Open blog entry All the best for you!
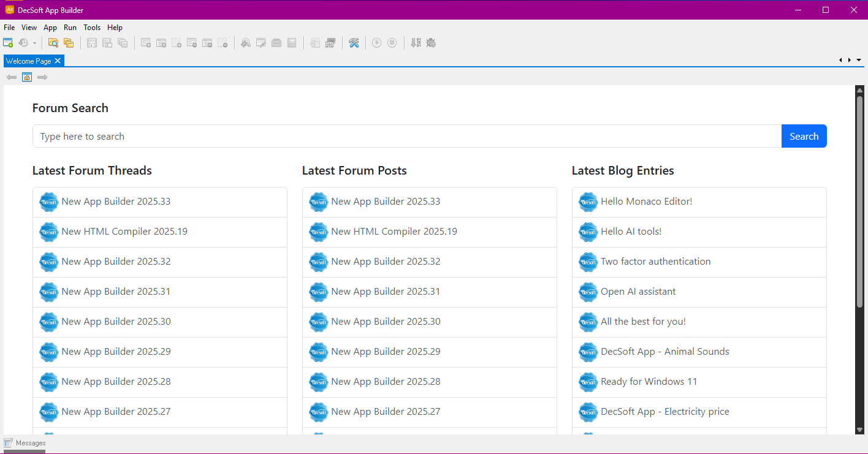The height and width of the screenshot is (454, 868). (699, 322)
